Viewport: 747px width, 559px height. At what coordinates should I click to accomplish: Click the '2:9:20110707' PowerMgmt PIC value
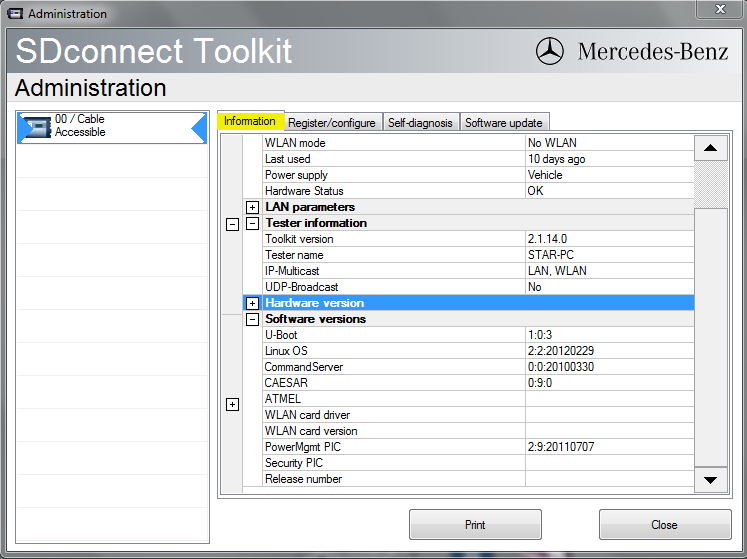click(561, 447)
